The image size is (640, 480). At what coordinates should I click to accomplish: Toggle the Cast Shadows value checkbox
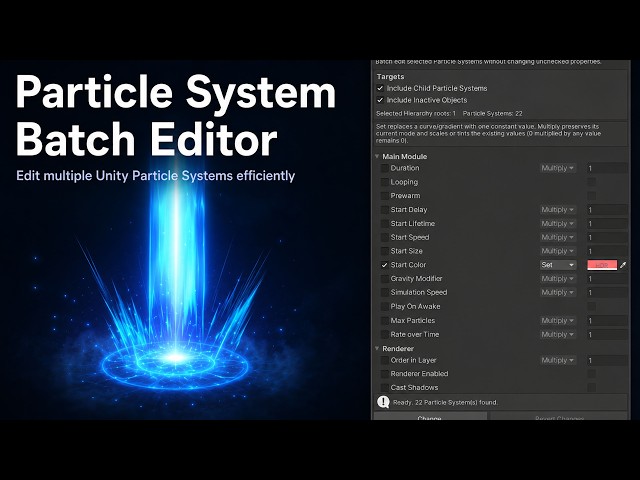(x=591, y=388)
